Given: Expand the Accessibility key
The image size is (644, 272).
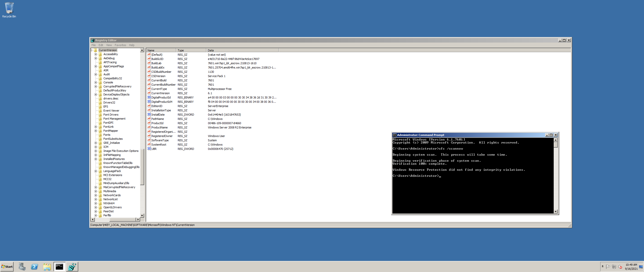Looking at the screenshot, I should point(96,54).
